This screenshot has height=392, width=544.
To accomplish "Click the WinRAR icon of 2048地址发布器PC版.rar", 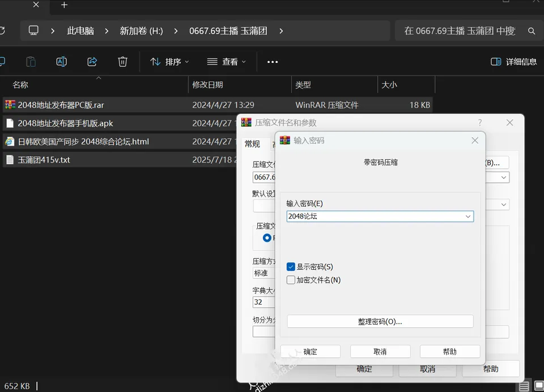I will click(10, 105).
